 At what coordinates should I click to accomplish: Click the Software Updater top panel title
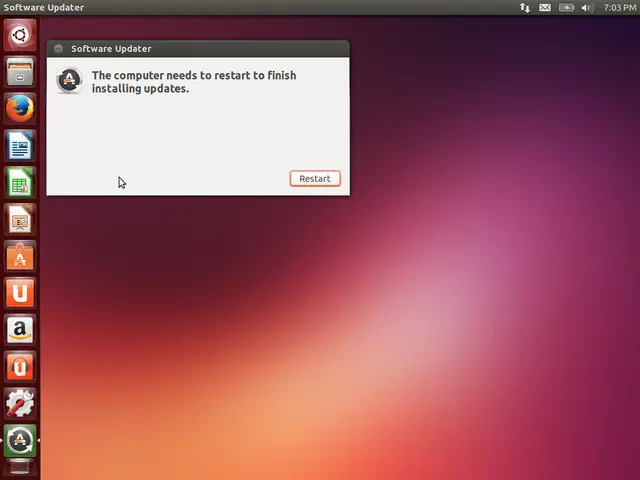click(44, 7)
